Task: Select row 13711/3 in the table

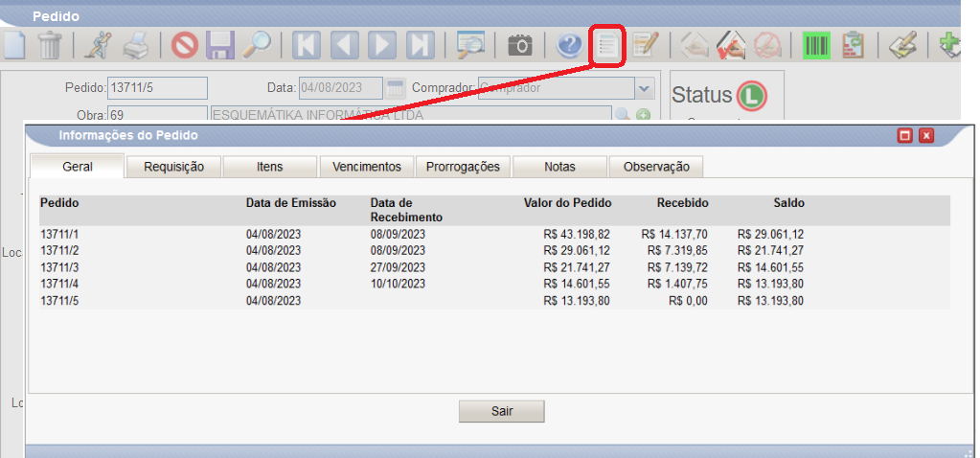Action: (x=494, y=267)
